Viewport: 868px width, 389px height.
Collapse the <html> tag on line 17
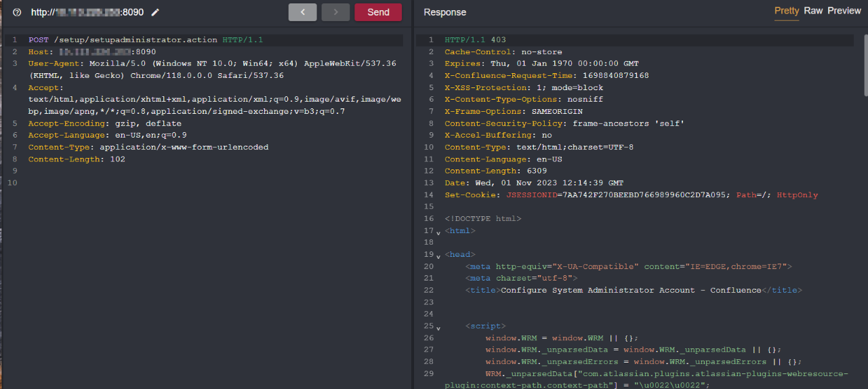(438, 232)
